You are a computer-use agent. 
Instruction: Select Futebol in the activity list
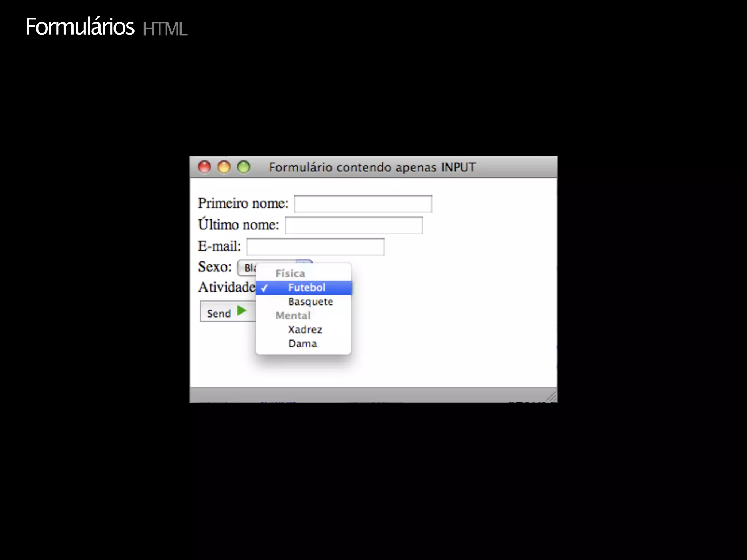point(306,288)
